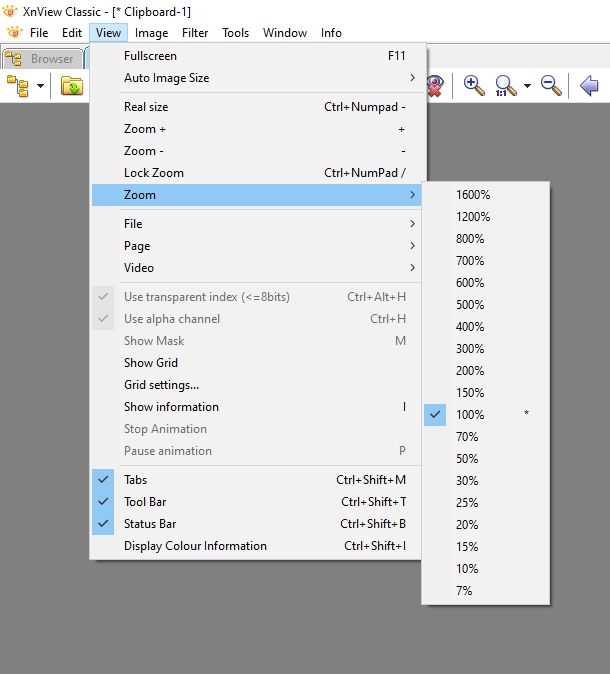Close the open View menu
Image resolution: width=610 pixels, height=674 pixels.
108,33
